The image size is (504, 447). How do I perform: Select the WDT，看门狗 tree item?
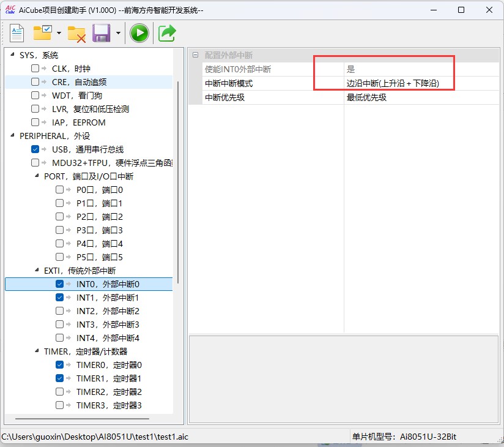coord(77,96)
